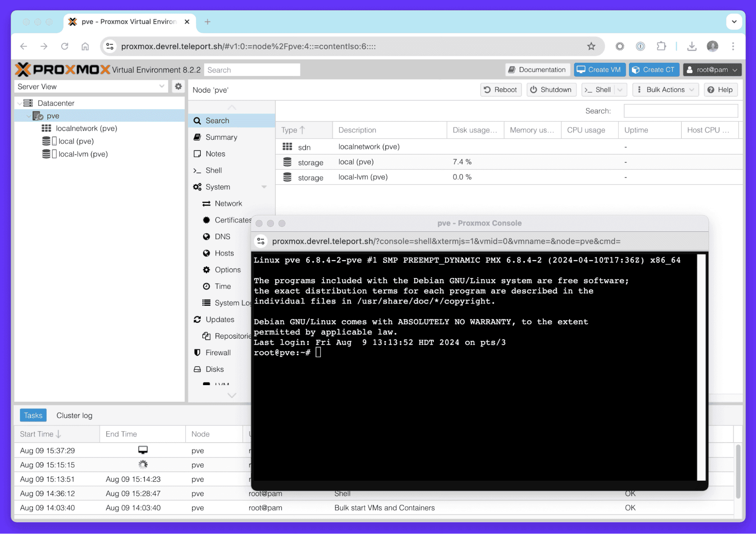Click the Shutdown button

[x=551, y=90]
